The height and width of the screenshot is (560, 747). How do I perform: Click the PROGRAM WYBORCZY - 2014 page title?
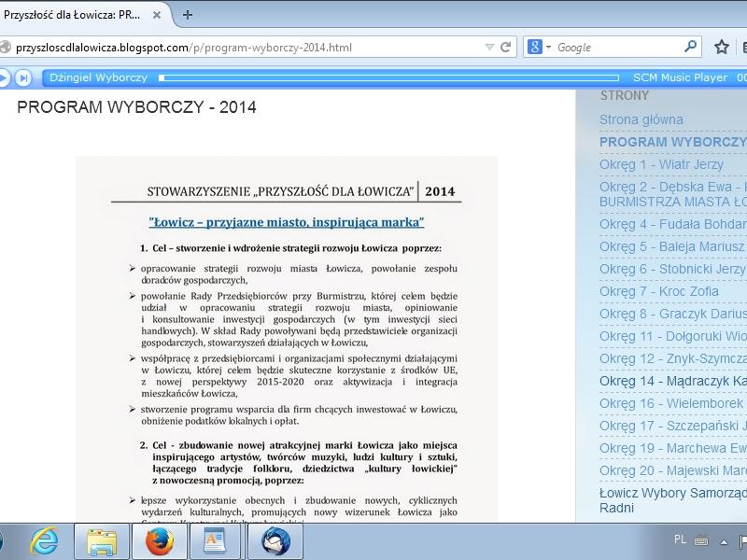click(x=136, y=107)
